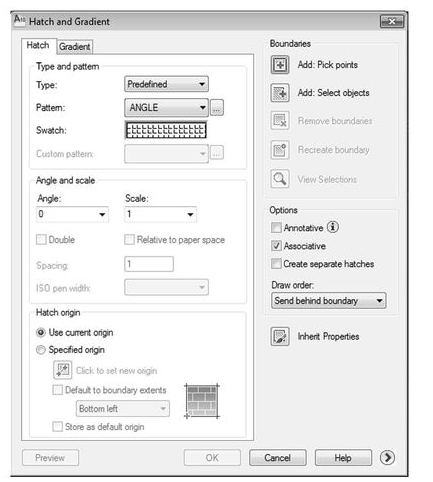Click the Add: Select objects icon
The height and width of the screenshot is (482, 433).
click(280, 93)
